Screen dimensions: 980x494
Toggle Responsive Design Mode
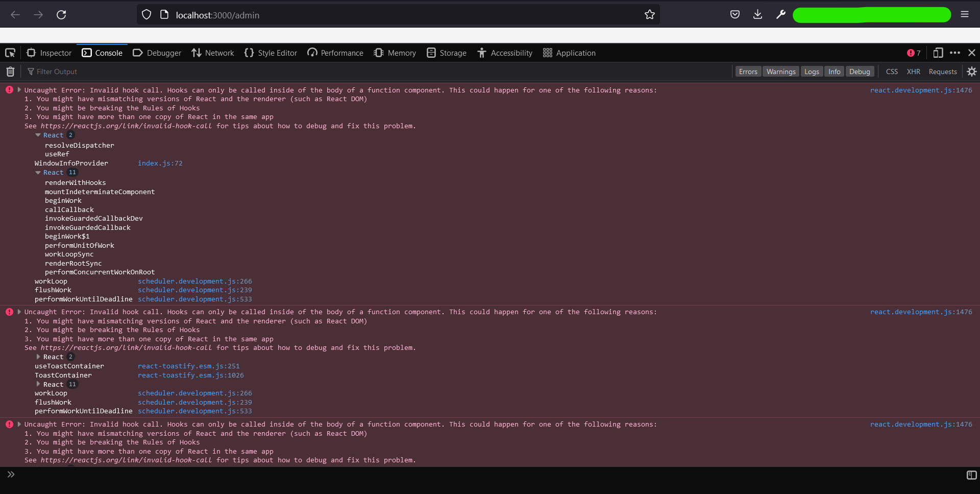[938, 53]
